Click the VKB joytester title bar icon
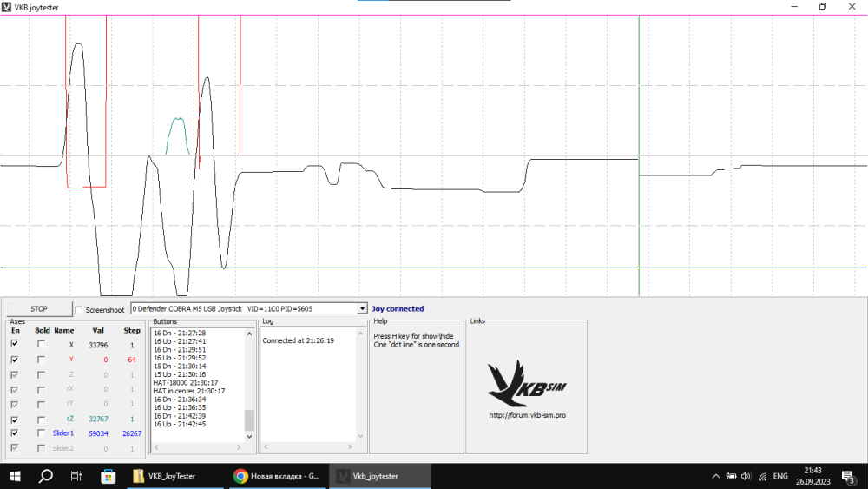This screenshot has width=868, height=489. (x=7, y=7)
